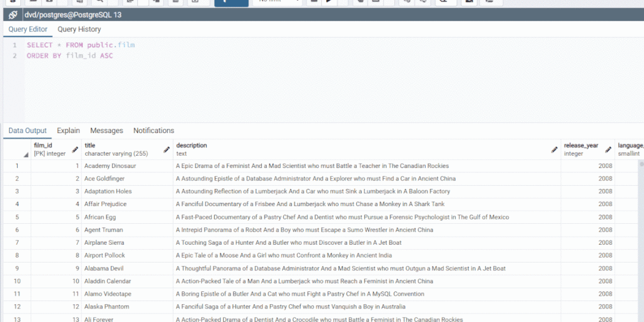Select row number 7 in the grid

click(17, 243)
